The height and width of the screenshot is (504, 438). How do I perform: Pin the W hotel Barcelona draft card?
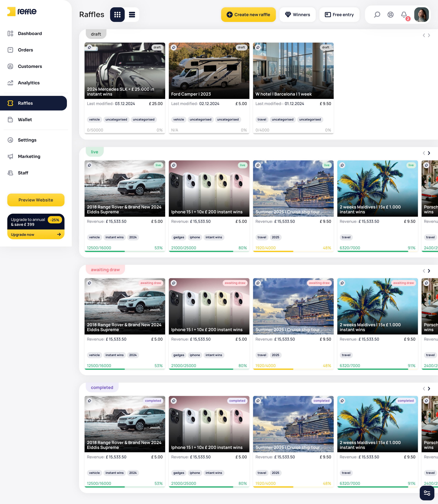pos(258,47)
